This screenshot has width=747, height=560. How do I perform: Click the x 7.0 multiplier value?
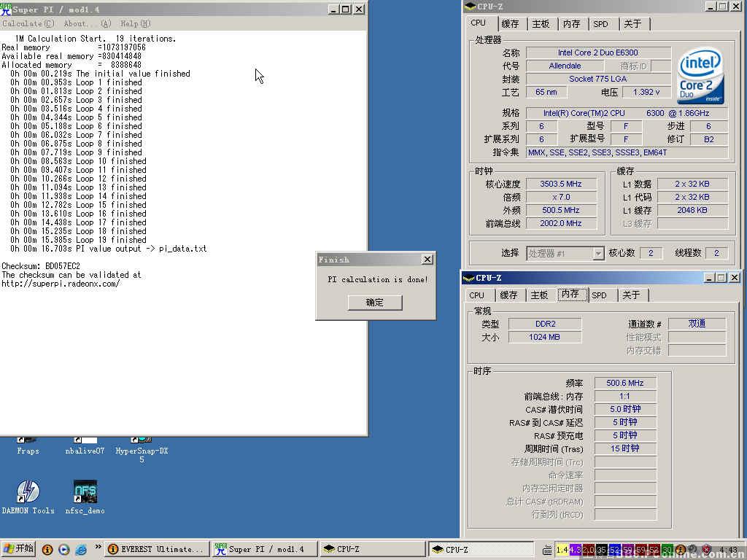[x=561, y=197]
